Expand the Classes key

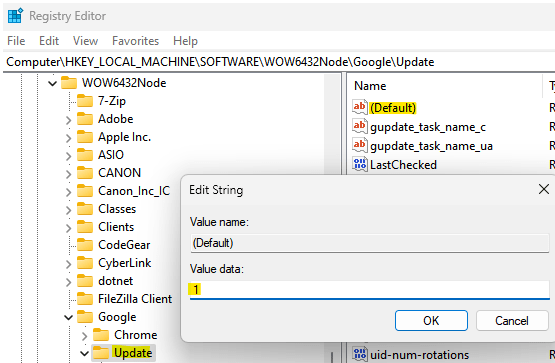tap(68, 210)
